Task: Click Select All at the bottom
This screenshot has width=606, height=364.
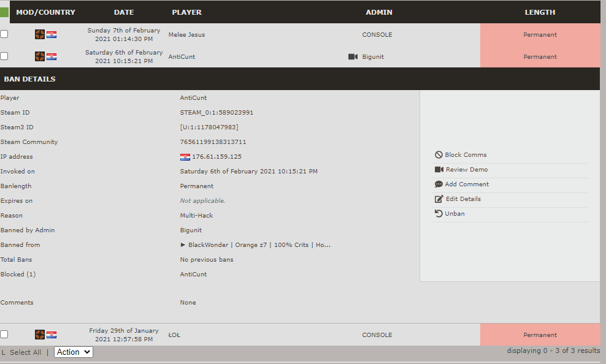Action: pyautogui.click(x=26, y=352)
